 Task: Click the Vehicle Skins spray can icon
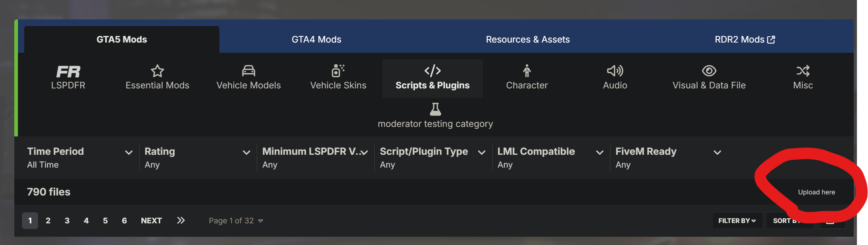[x=338, y=70]
